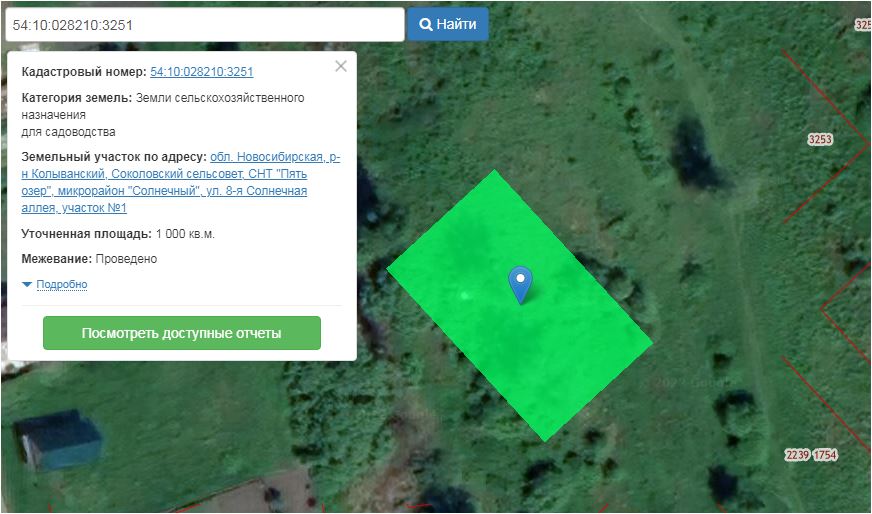Click the blue map pin marker
Viewport: 872px width, 514px height.
(x=521, y=284)
